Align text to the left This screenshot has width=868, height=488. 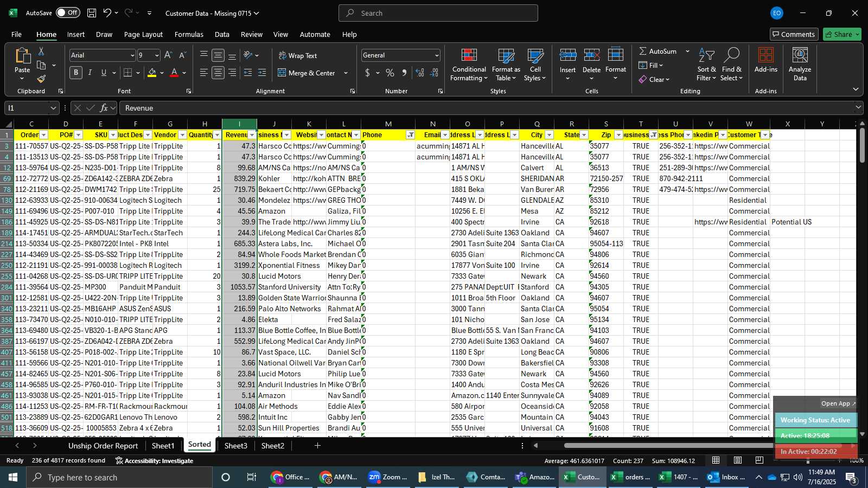point(204,73)
